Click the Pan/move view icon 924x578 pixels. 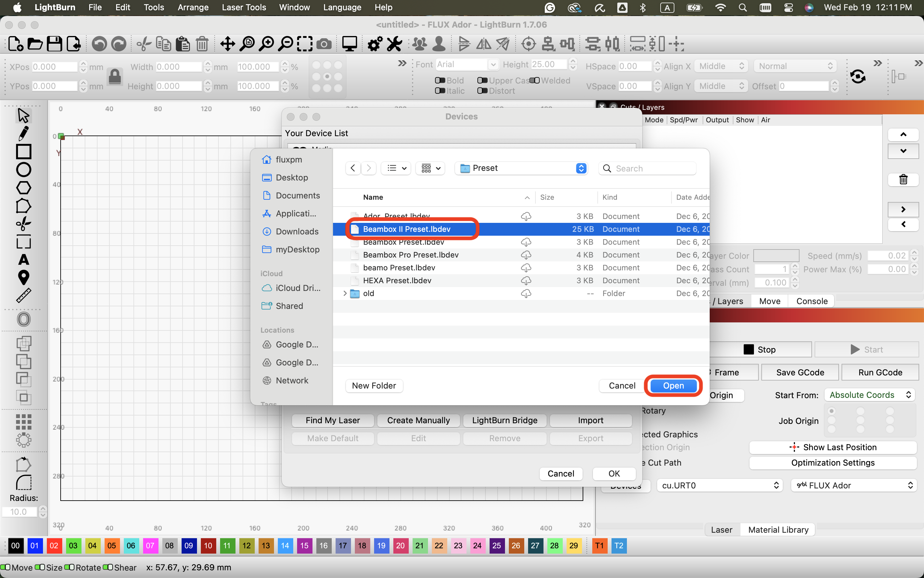227,44
